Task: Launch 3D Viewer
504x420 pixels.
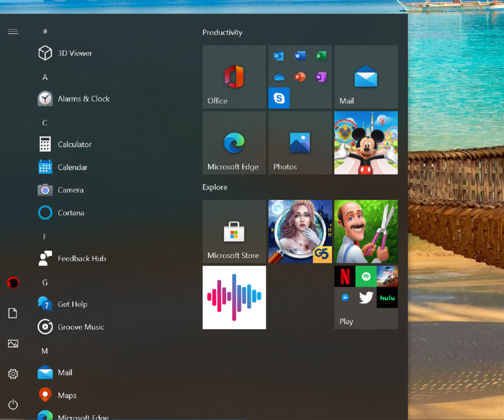Action: pyautogui.click(x=74, y=53)
